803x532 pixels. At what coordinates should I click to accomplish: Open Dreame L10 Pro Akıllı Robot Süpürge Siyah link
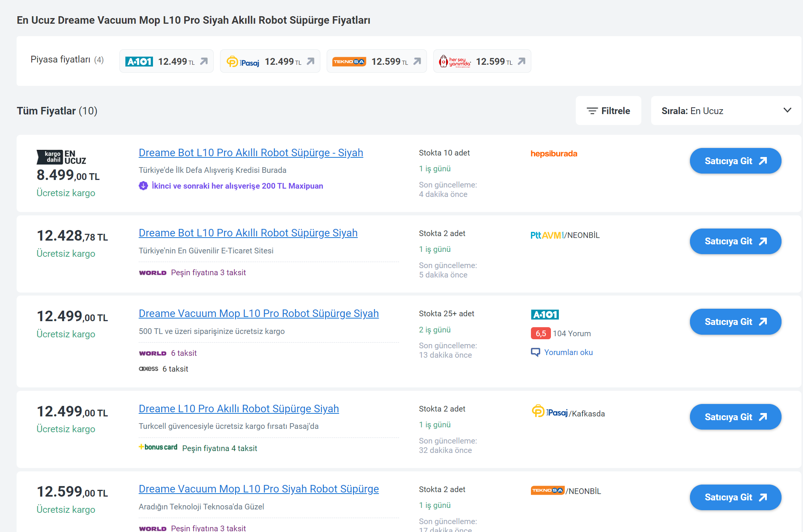(239, 409)
